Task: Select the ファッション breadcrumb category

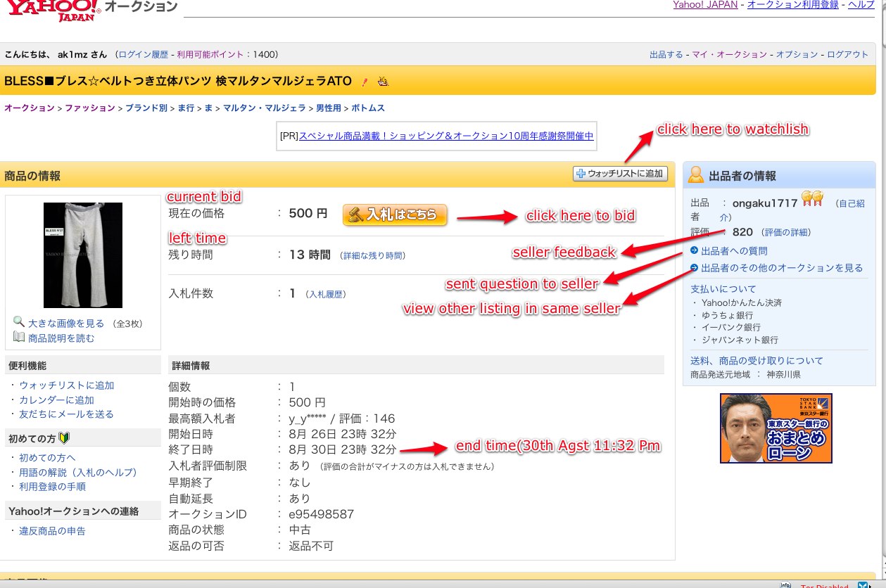Action: [90, 108]
